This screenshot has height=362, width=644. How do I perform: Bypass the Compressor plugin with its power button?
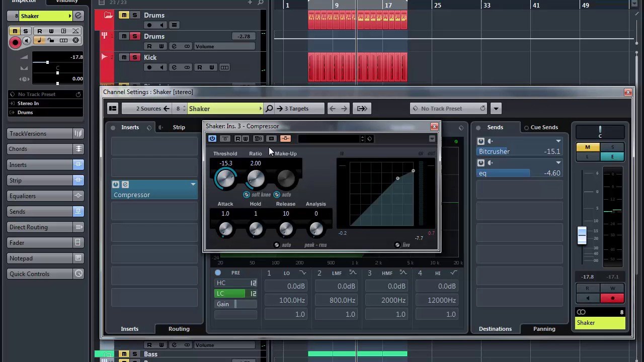tap(212, 139)
